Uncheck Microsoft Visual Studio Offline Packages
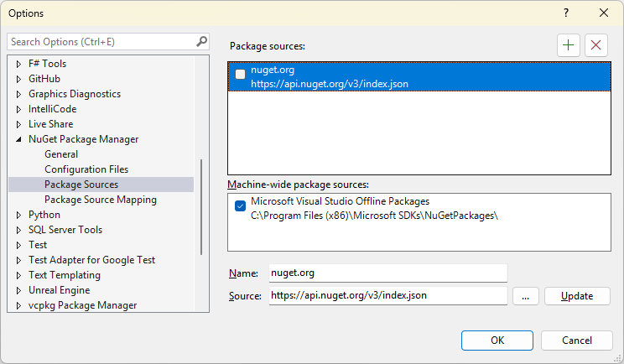624x364 pixels. pyautogui.click(x=241, y=206)
